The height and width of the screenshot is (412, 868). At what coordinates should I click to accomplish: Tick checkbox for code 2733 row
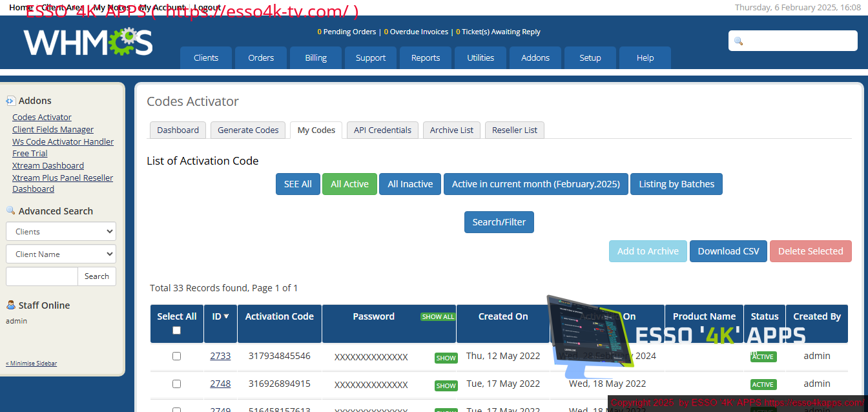coord(176,356)
